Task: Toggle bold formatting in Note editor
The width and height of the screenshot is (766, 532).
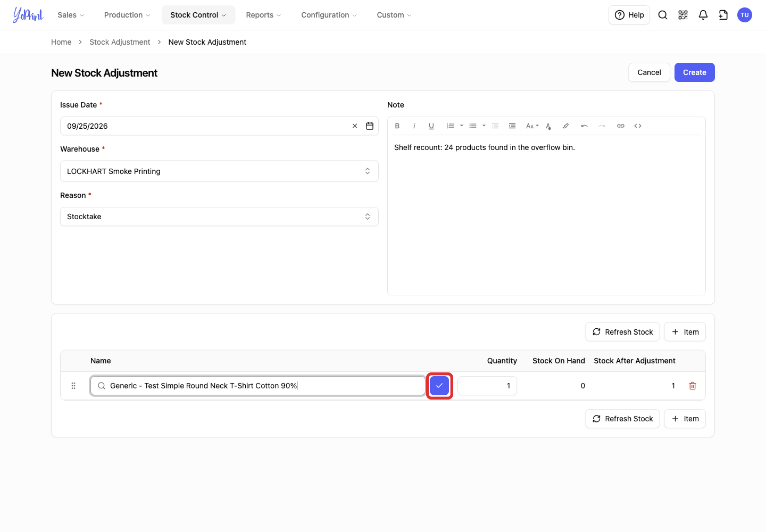Action: pos(397,126)
